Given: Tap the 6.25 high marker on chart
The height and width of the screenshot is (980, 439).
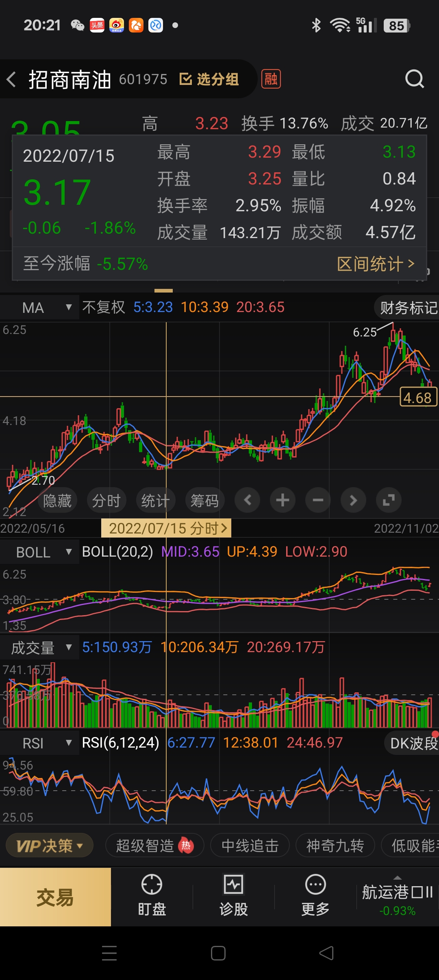Looking at the screenshot, I should tap(365, 332).
